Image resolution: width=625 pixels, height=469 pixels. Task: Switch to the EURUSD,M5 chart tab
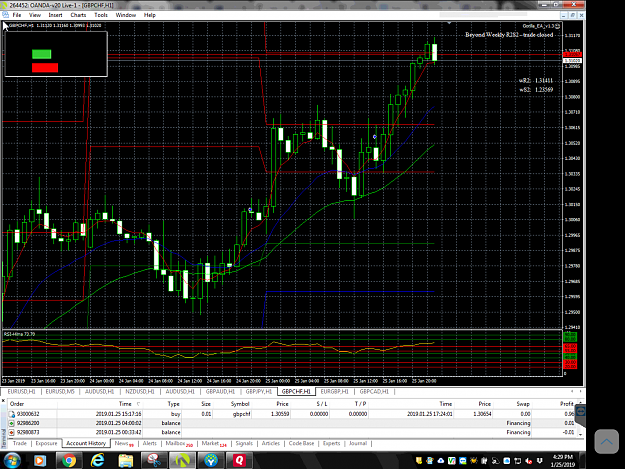click(x=60, y=392)
